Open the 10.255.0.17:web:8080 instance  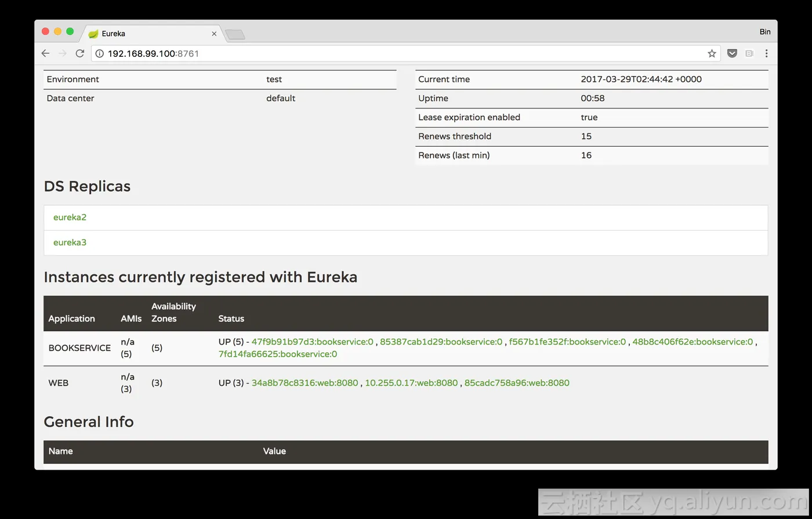[411, 383]
